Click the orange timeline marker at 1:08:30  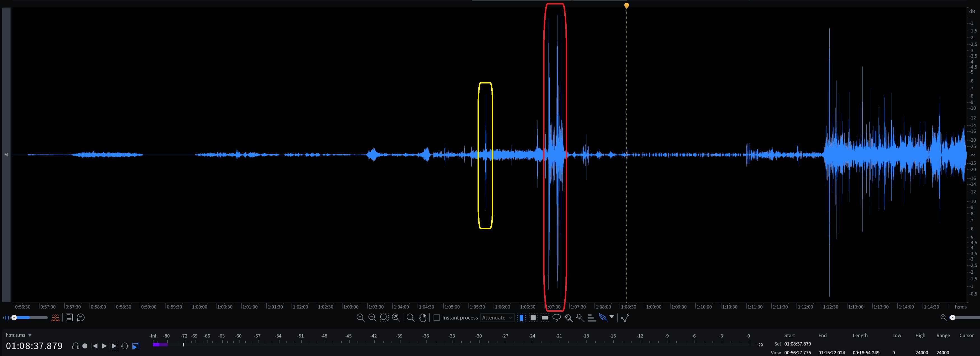(627, 6)
